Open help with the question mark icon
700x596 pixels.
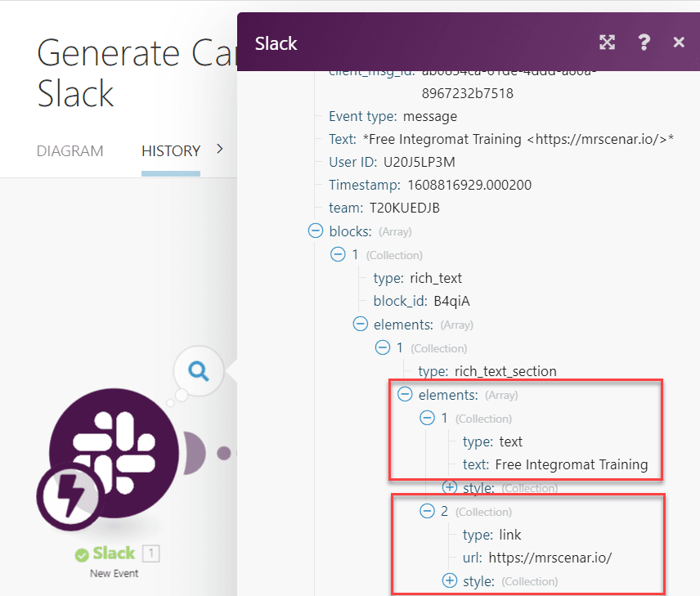pos(644,43)
